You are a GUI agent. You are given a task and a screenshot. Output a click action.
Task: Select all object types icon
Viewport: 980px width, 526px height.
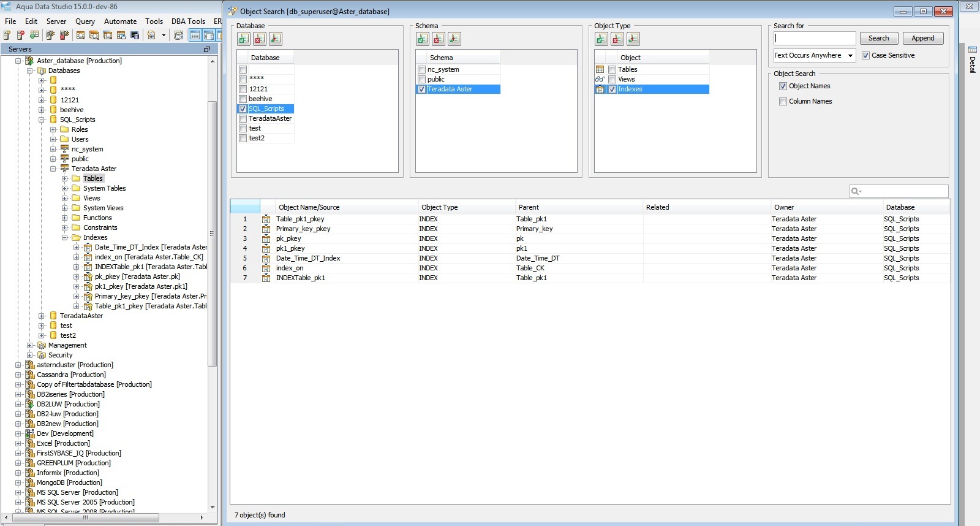[601, 39]
